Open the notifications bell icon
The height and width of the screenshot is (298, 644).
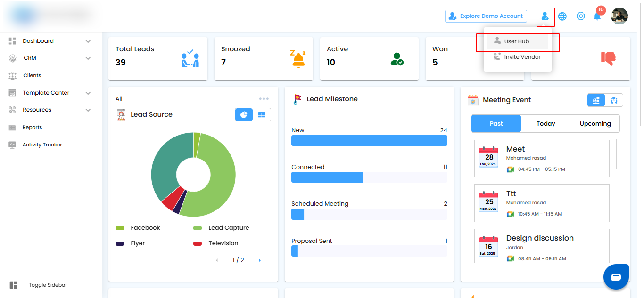tap(597, 16)
